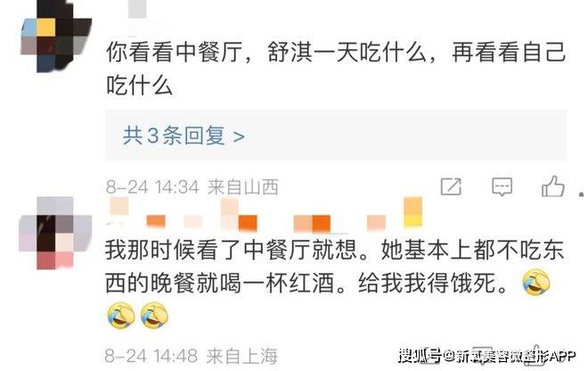The height and width of the screenshot is (371, 588).
Task: Tap the 来自上海 location label
Action: pos(241,356)
